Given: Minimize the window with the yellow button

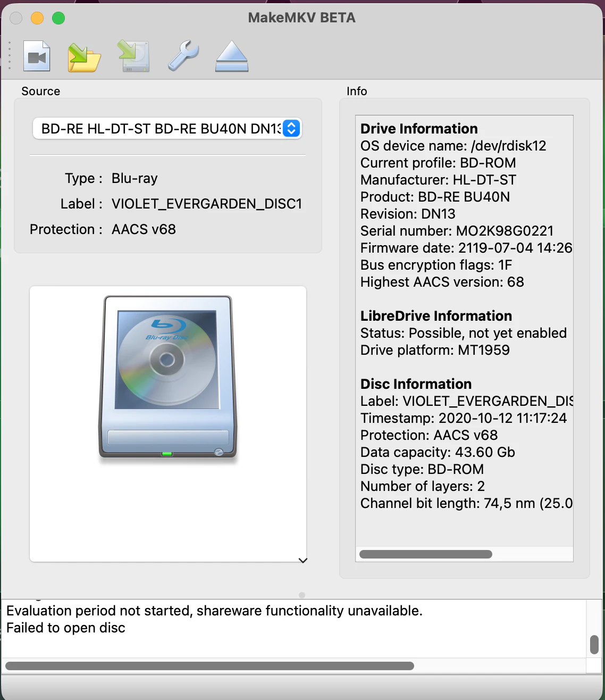Looking at the screenshot, I should pyautogui.click(x=37, y=18).
